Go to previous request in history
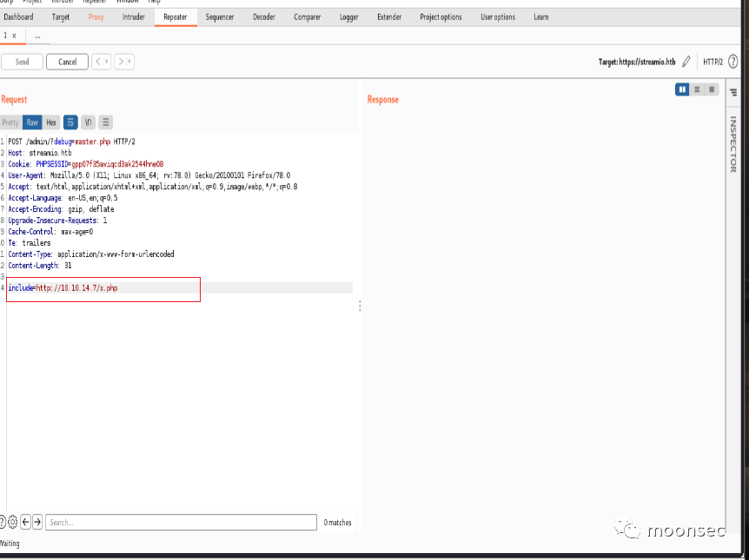 pyautogui.click(x=97, y=62)
